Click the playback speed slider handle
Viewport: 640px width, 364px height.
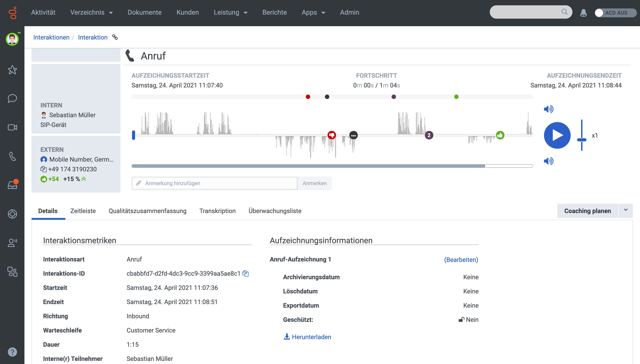[581, 140]
